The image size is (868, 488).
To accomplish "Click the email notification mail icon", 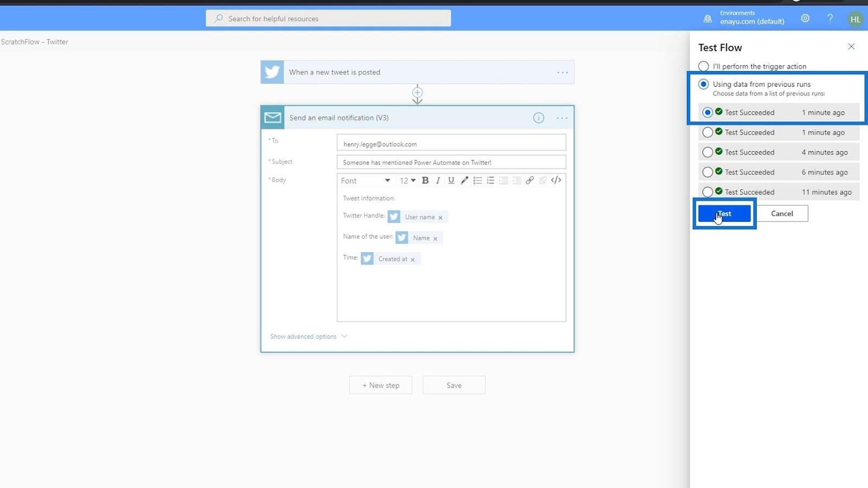I will click(x=272, y=118).
